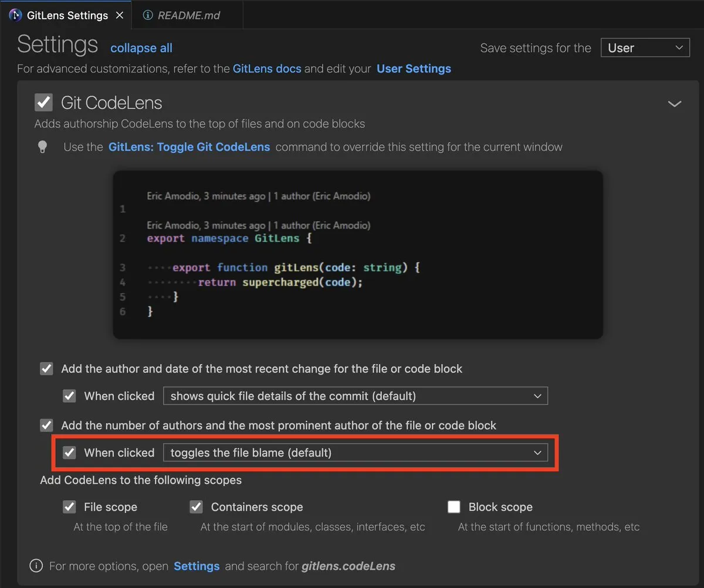This screenshot has height=588, width=704.
Task: Click the User Settings link
Action: pos(414,69)
